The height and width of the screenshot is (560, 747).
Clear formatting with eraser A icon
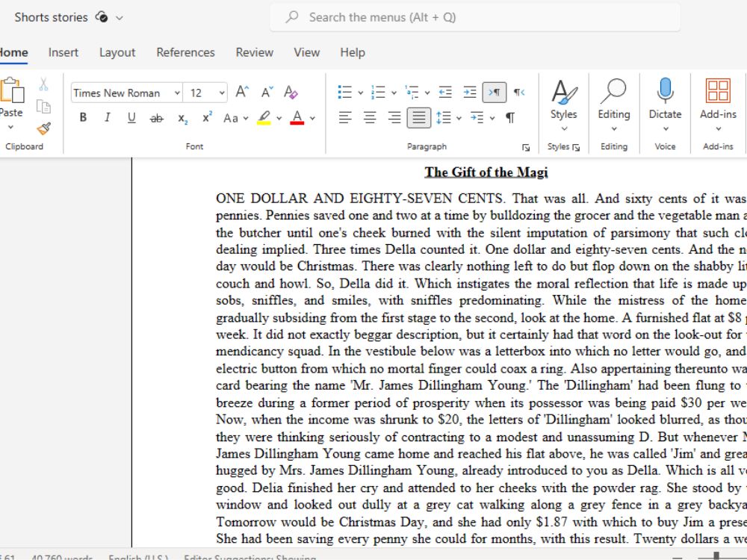tap(291, 92)
